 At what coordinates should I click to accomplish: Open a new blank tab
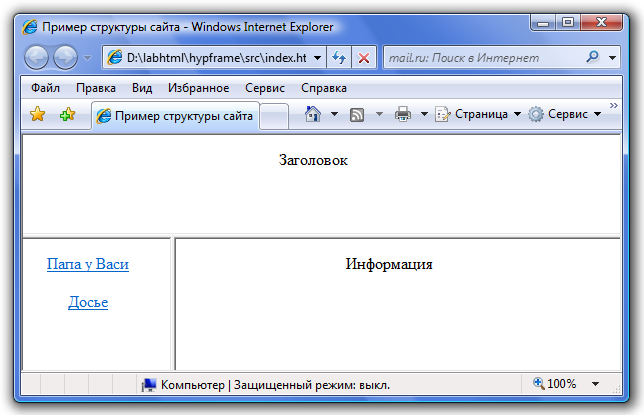coord(274,117)
